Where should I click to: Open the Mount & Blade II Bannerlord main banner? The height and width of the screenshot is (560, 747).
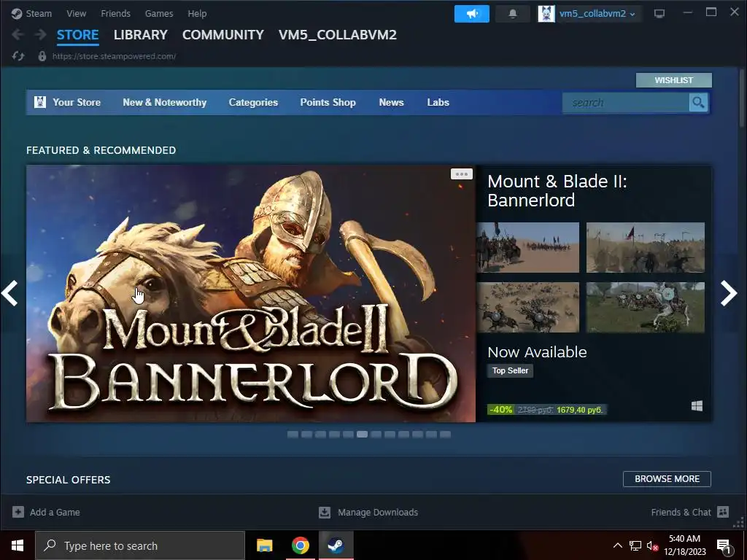pyautogui.click(x=251, y=293)
